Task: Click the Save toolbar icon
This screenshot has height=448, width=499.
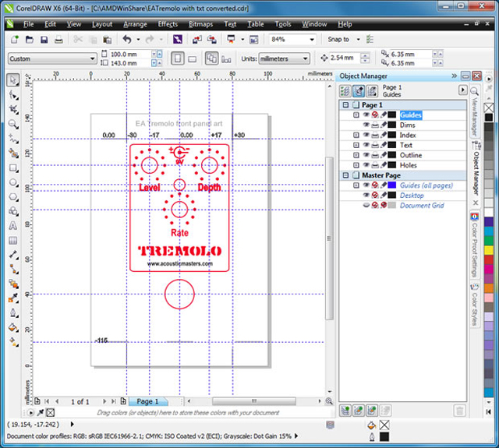Action: [44, 40]
